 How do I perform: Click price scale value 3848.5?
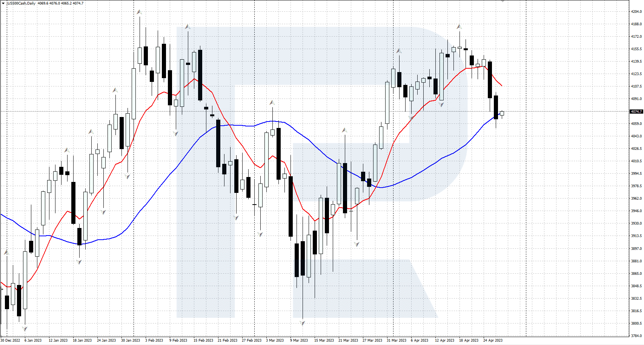(636, 286)
